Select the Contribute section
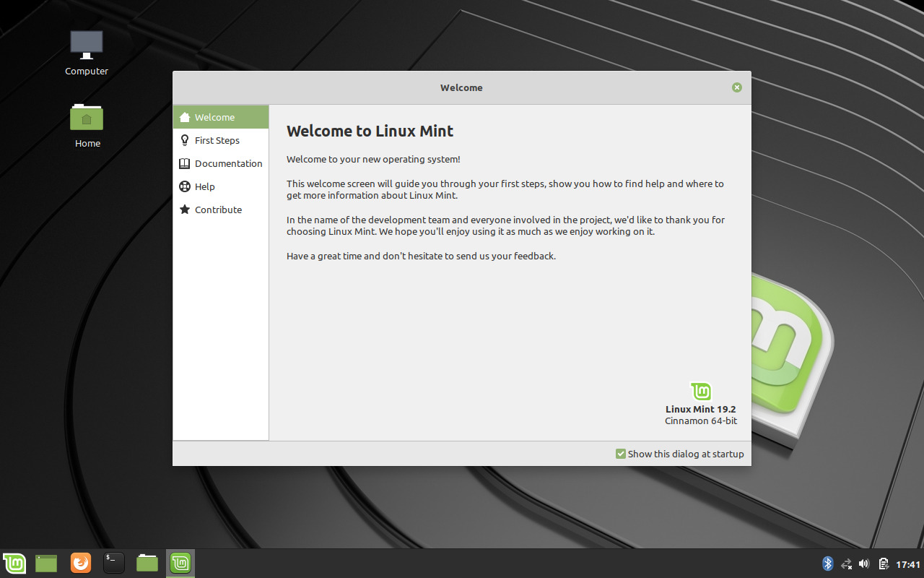 [x=221, y=210]
